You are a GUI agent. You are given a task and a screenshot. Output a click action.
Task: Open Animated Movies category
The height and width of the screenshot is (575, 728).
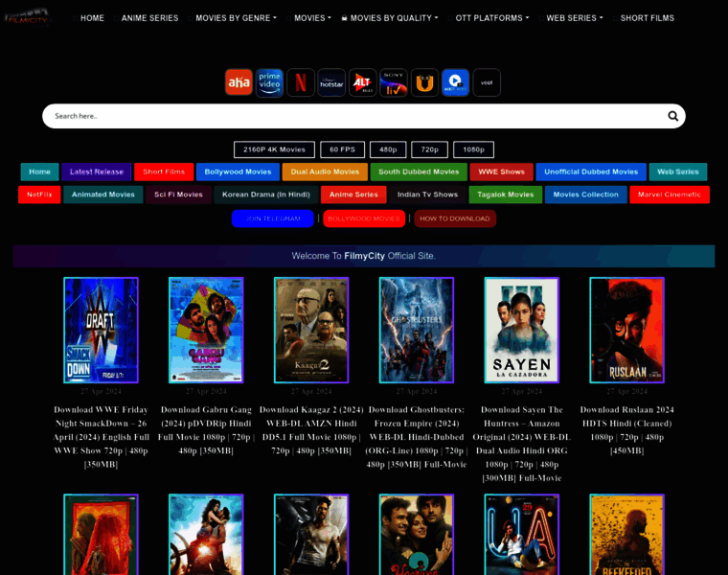click(x=103, y=195)
